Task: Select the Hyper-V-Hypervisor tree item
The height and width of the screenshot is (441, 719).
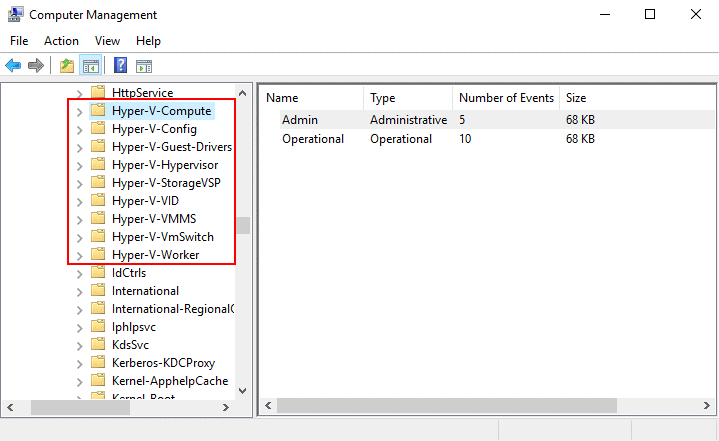Action: coord(164,165)
